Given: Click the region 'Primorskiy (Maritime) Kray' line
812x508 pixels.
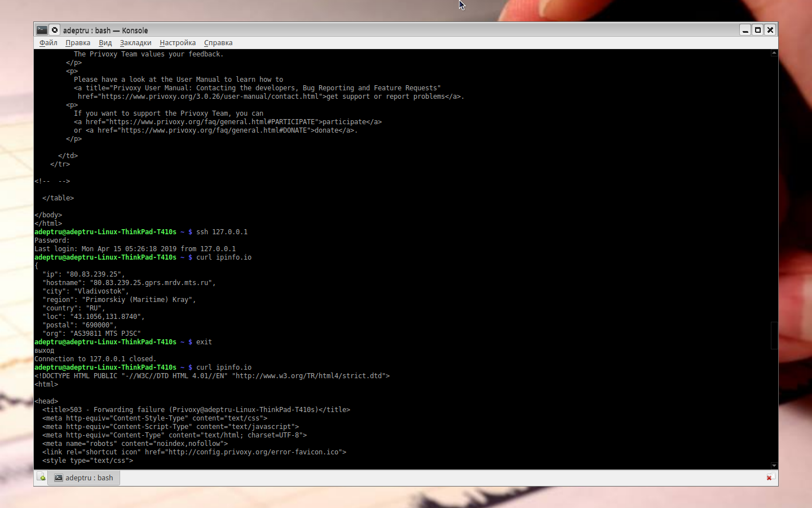Looking at the screenshot, I should [120, 300].
